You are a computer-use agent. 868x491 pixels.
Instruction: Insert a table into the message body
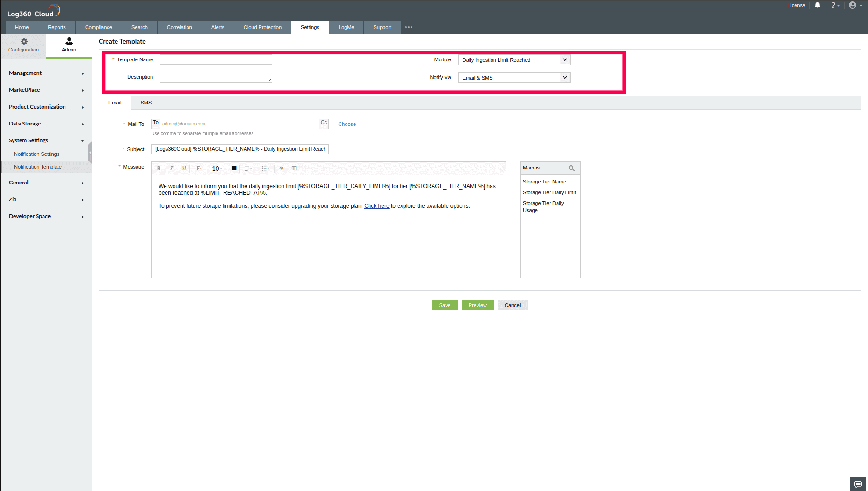tap(294, 168)
